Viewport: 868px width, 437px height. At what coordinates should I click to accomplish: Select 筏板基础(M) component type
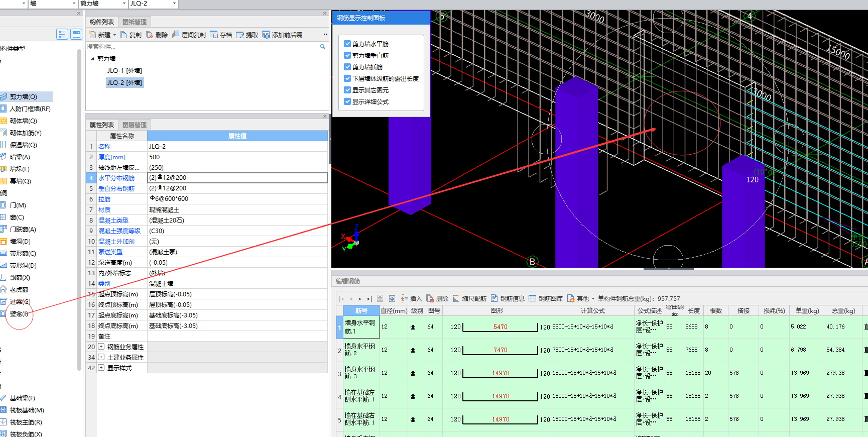tap(27, 410)
